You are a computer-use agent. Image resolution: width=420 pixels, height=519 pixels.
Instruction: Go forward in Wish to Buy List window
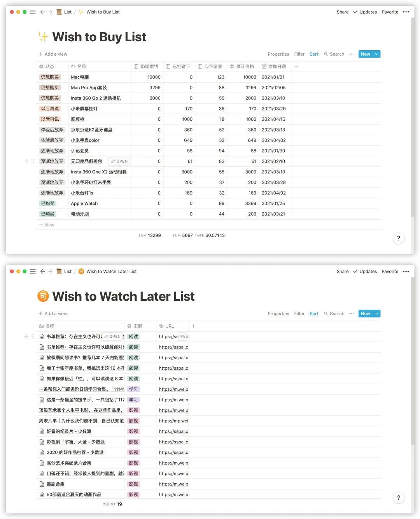click(50, 12)
